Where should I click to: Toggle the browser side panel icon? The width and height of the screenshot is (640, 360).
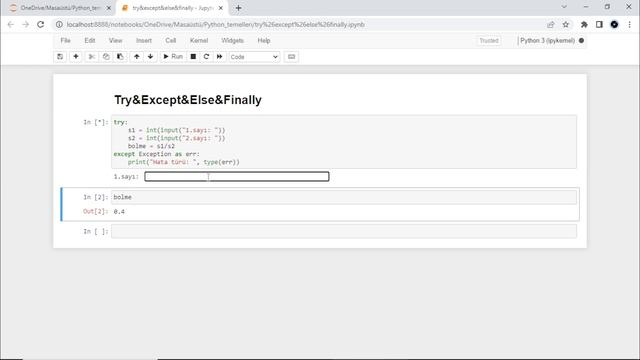pos(599,24)
